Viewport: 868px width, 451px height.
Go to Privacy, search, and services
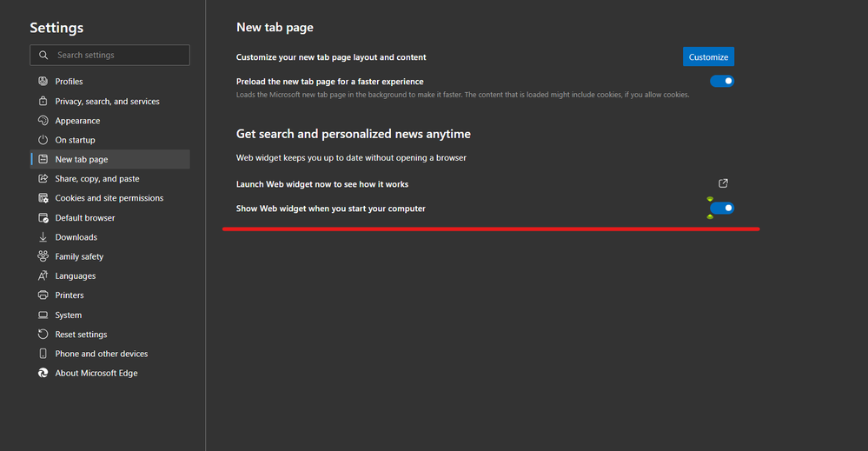click(110, 102)
